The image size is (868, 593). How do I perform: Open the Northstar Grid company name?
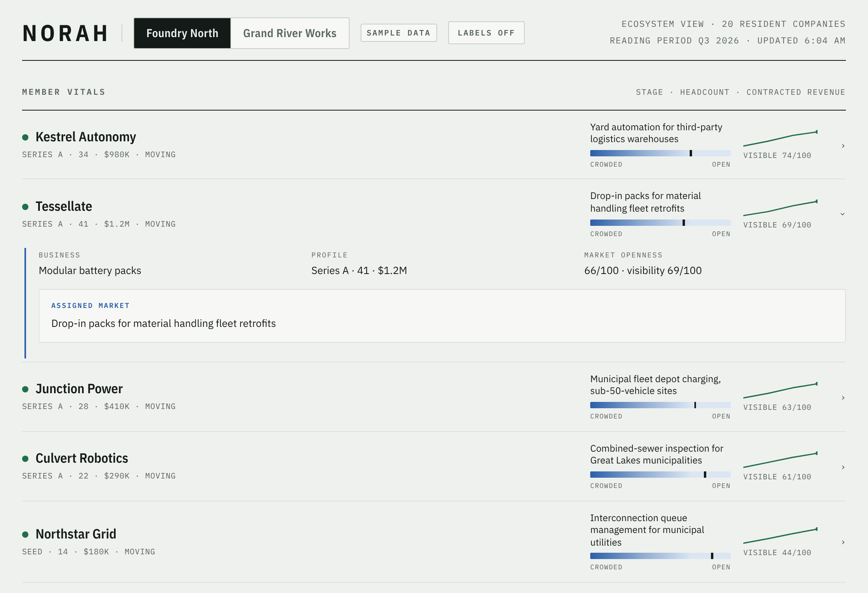coord(76,534)
